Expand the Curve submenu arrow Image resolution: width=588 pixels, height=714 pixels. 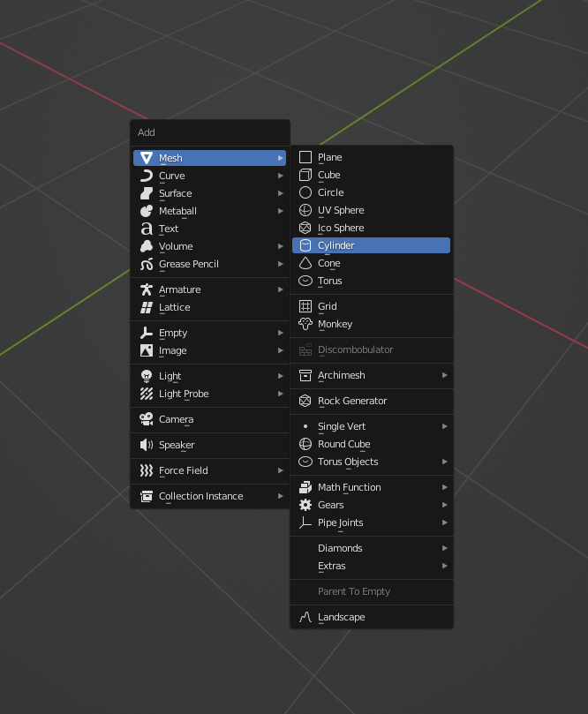[x=281, y=176]
